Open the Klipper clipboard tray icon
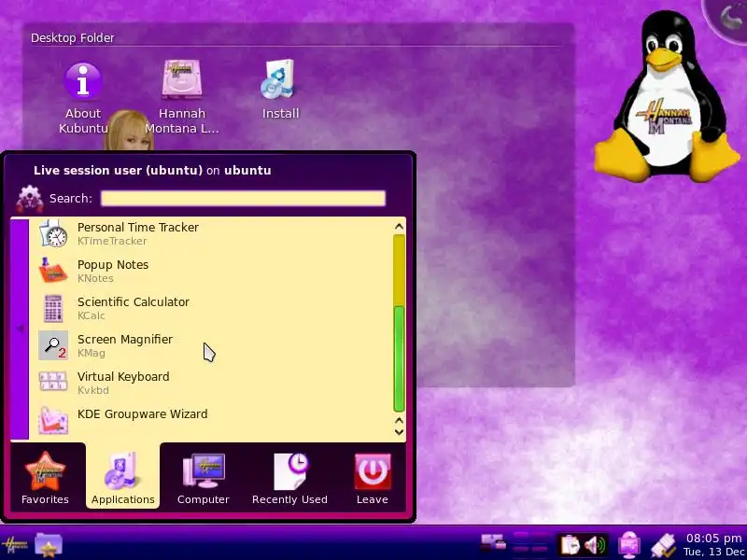 tap(570, 545)
